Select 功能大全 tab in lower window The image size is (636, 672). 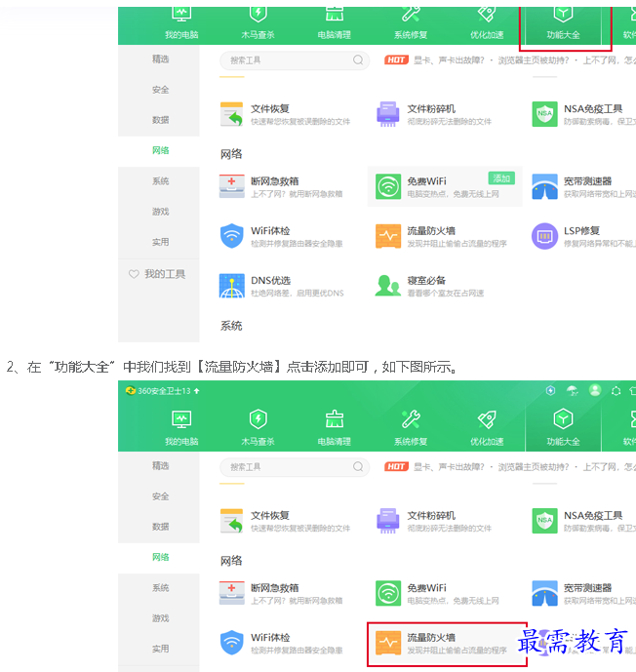pos(563,427)
